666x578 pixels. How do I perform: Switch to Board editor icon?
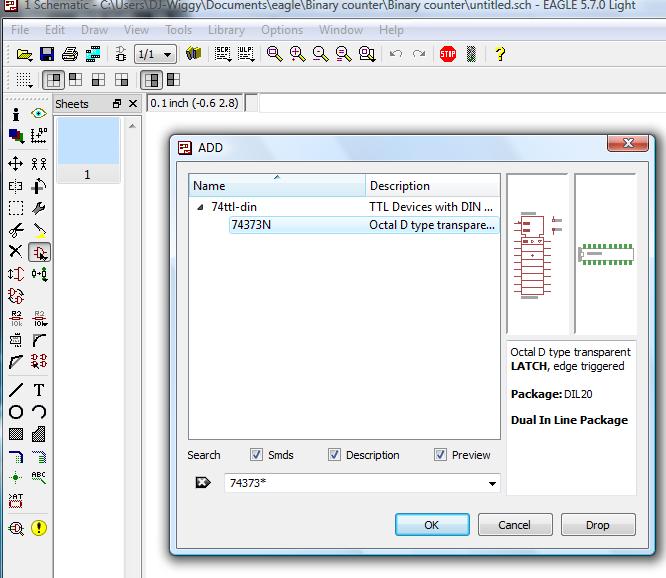click(x=121, y=54)
